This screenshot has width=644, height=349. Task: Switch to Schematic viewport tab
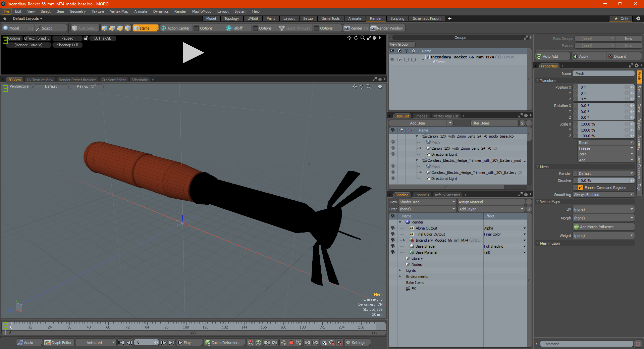click(140, 80)
